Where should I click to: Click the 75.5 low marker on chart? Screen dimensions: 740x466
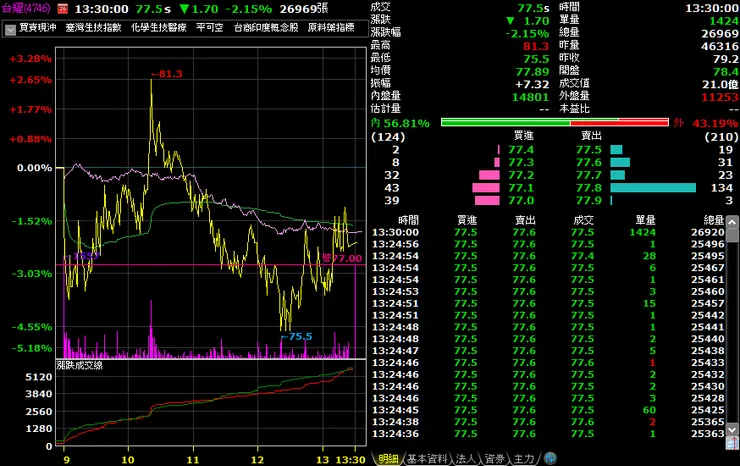(x=296, y=337)
